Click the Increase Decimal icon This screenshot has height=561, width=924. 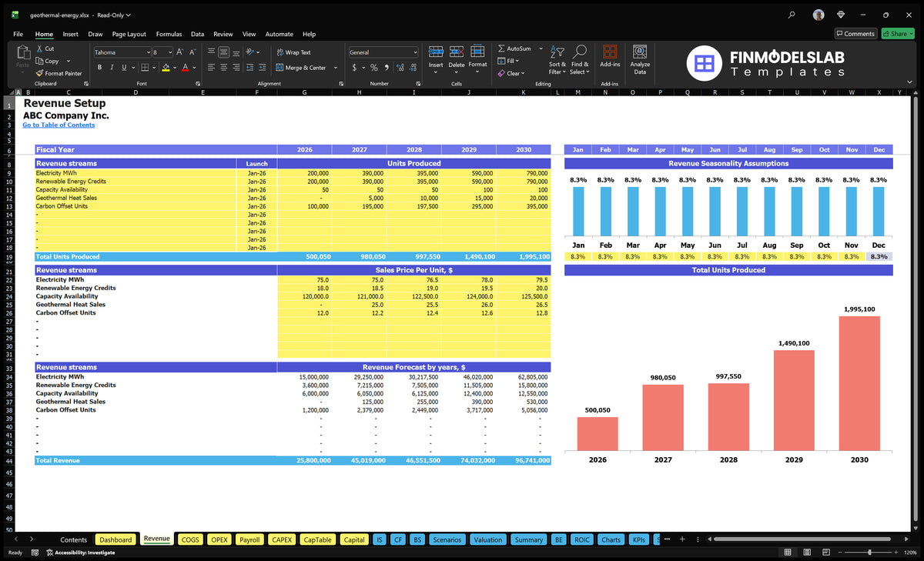coord(400,68)
